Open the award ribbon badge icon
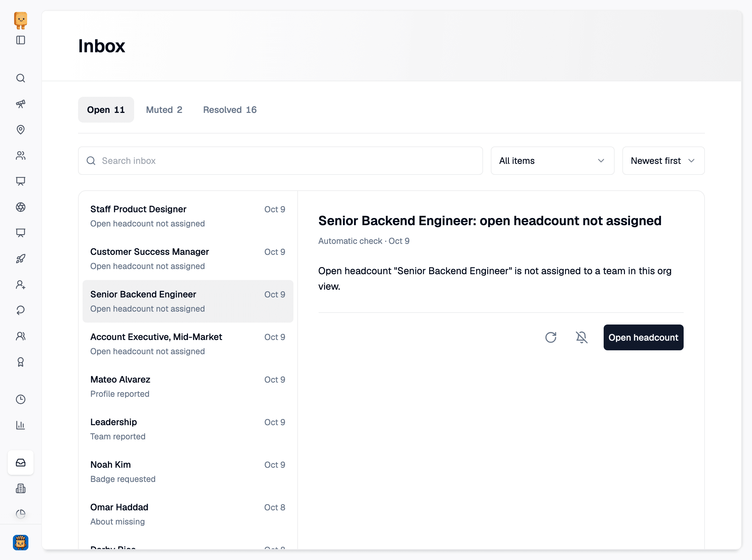Image resolution: width=752 pixels, height=560 pixels. pos(21,362)
